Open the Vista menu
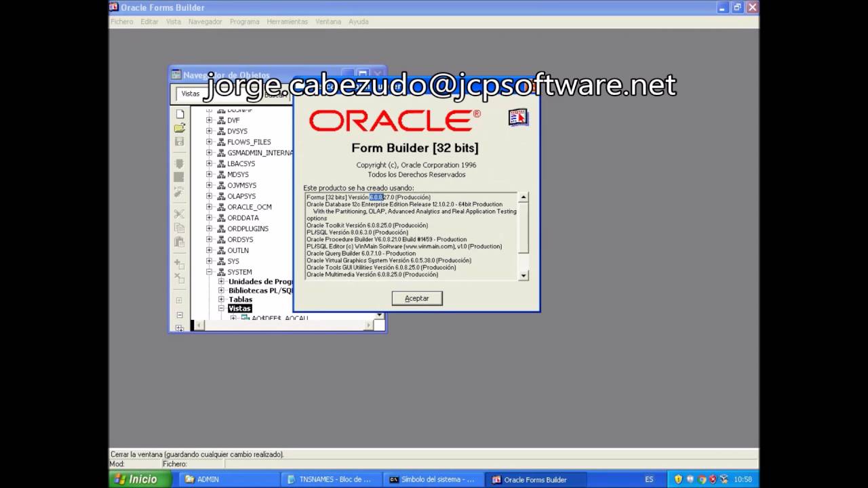This screenshot has height=488, width=868. coord(174,22)
